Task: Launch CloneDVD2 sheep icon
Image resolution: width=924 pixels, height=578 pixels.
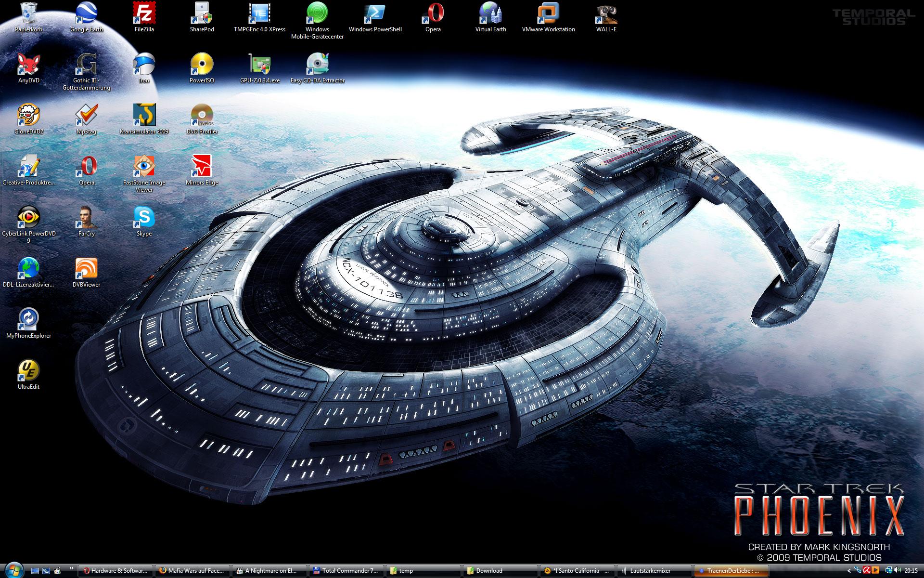Action: tap(28, 116)
